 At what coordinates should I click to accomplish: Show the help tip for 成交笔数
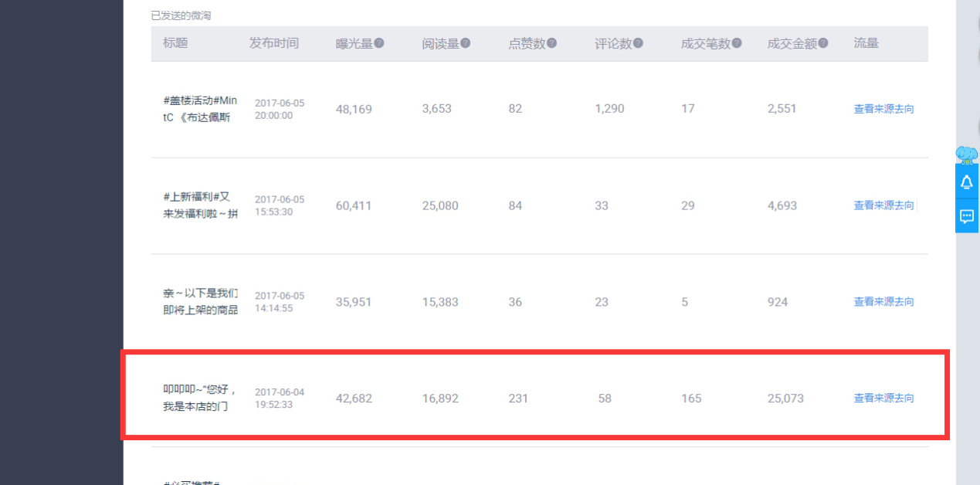737,43
